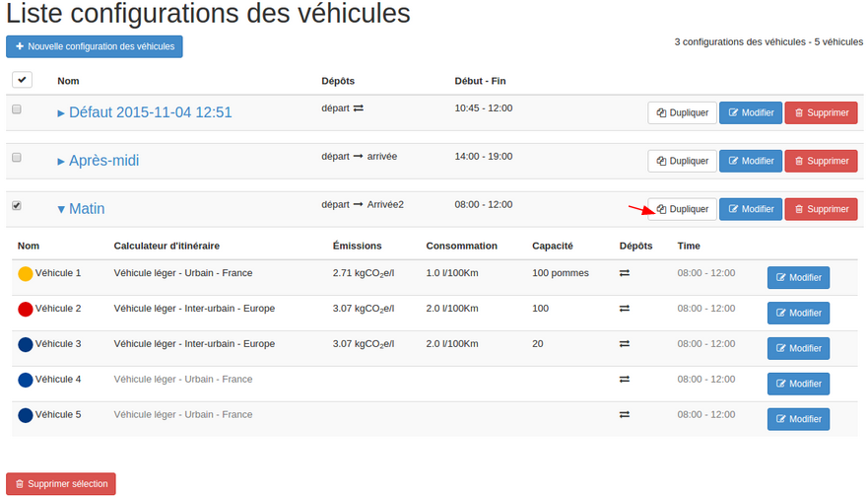Expand the Défaut 2015-11-04 12:51 configuration

click(145, 112)
